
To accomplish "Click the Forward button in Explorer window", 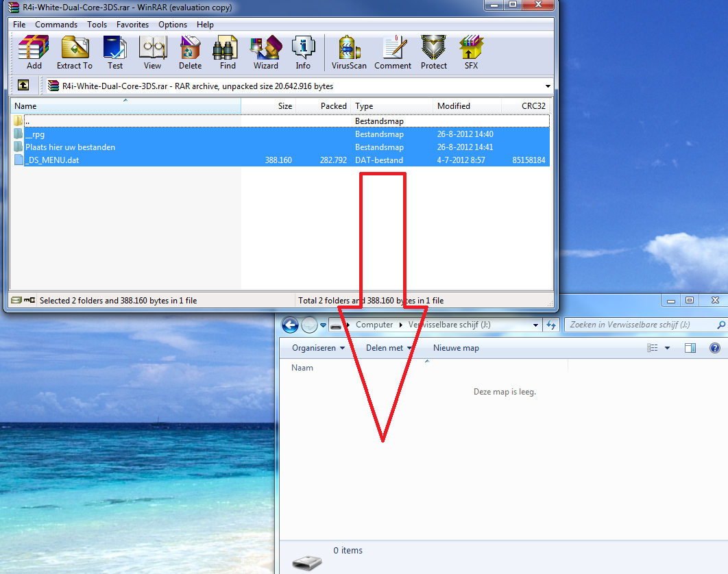I will pos(309,325).
